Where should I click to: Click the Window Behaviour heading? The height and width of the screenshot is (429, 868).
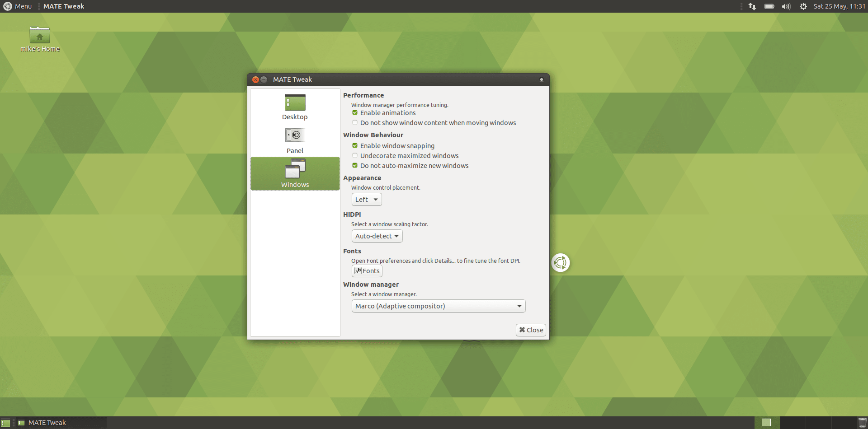point(373,135)
